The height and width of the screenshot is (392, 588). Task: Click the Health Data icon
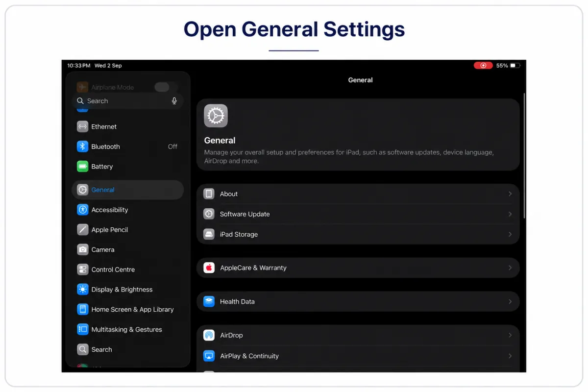[209, 302]
